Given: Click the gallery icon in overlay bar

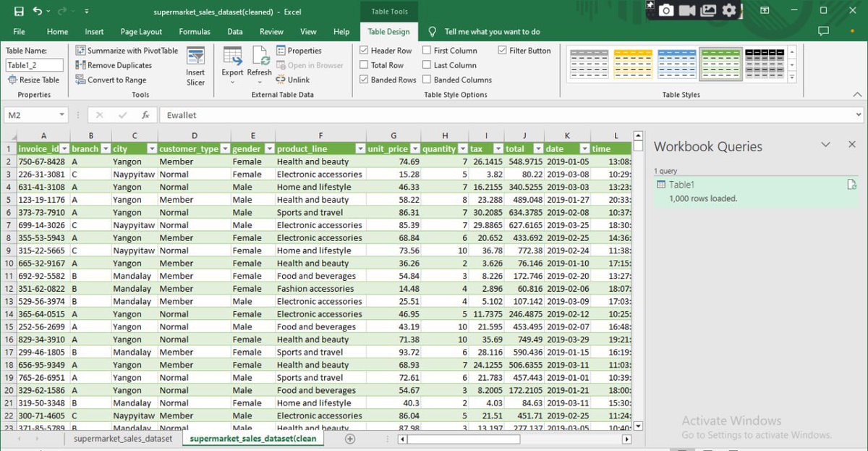Looking at the screenshot, I should tap(709, 10).
